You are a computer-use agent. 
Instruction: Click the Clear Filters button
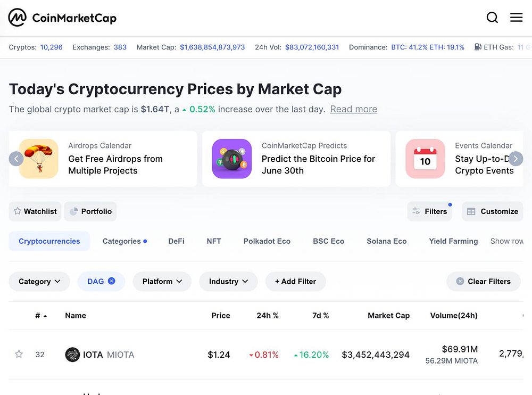pos(483,282)
